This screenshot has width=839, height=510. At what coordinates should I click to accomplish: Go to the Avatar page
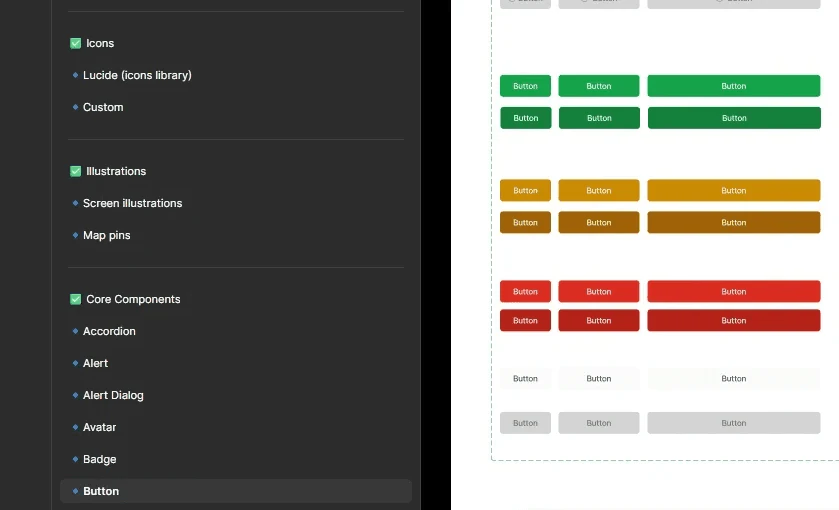coord(100,427)
